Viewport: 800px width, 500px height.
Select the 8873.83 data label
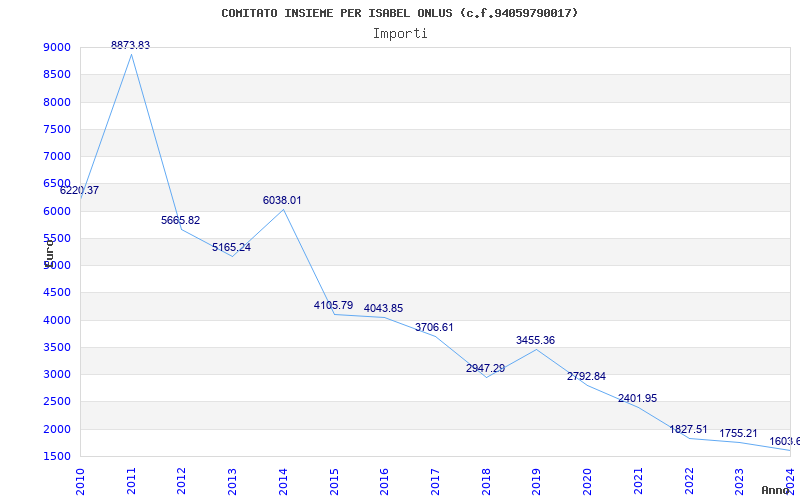[131, 45]
